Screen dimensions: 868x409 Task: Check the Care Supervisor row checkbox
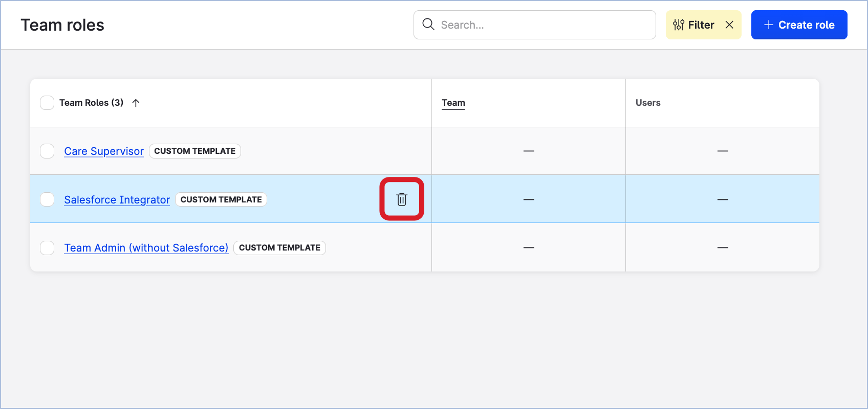tap(47, 151)
